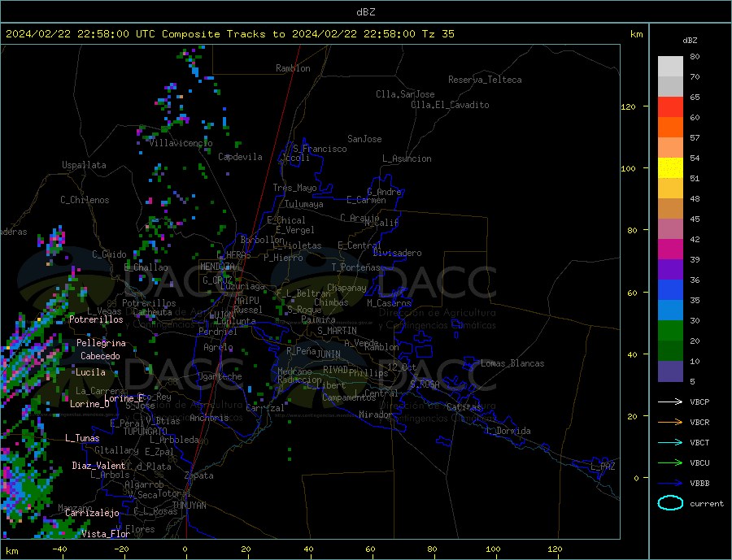Click the -40 km mark on bottom axis
The height and width of the screenshot is (560, 732).
[x=59, y=549]
